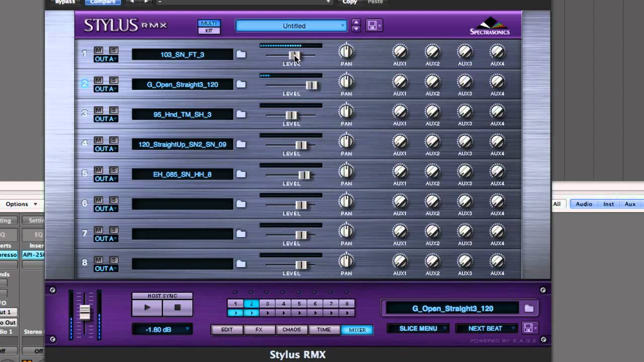
Task: Open the folder icon beside the G_Open_Straight3_120 display
Action: [529, 308]
